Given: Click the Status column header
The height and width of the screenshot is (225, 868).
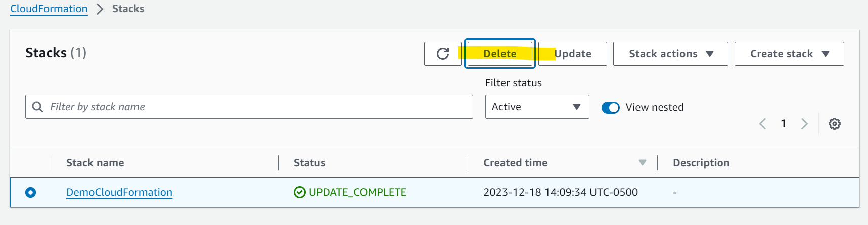Looking at the screenshot, I should [309, 163].
